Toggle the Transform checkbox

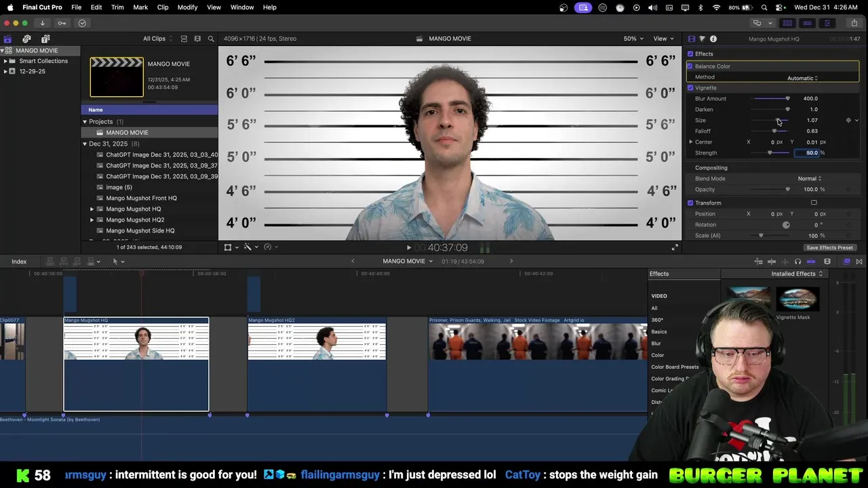pos(690,203)
